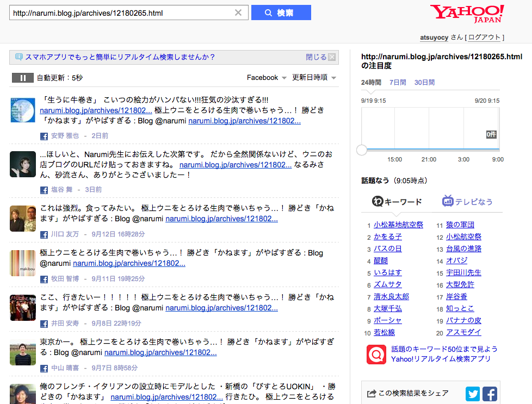Switch to the 7日間 attention tab

(x=398, y=83)
